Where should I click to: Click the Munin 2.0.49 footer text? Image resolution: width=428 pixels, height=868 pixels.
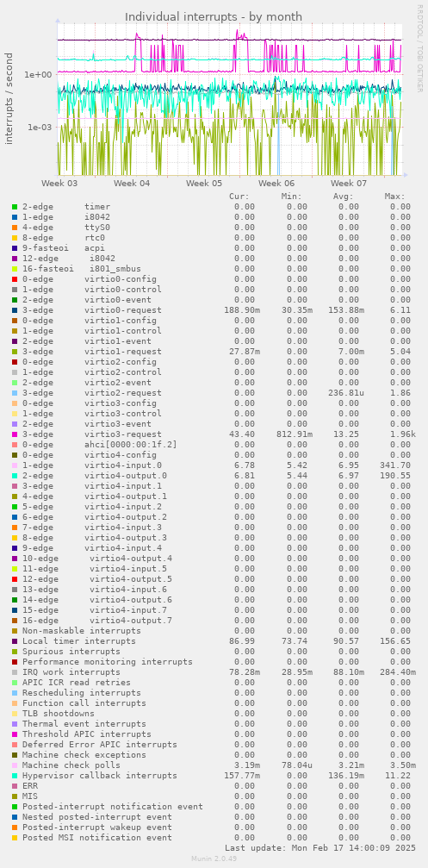click(x=214, y=858)
